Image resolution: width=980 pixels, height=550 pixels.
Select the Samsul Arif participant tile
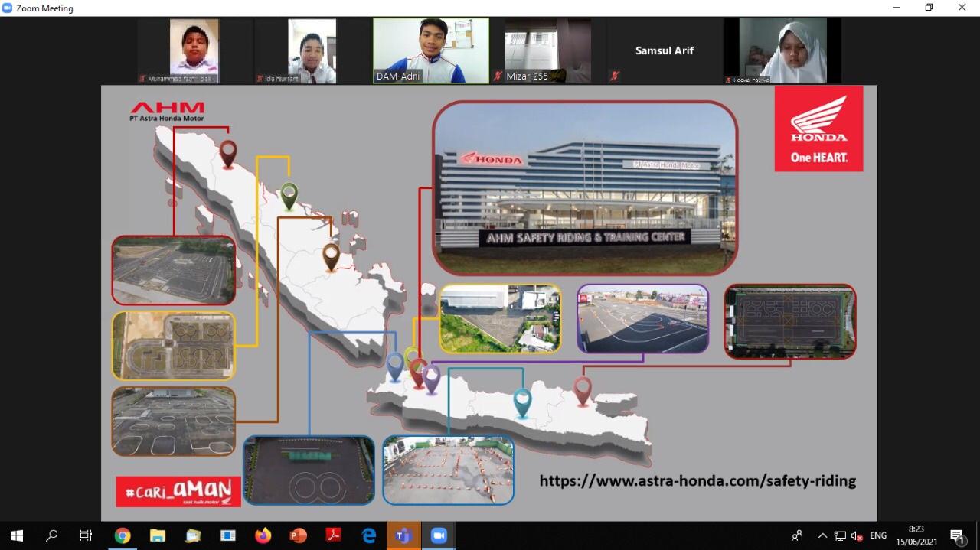tap(664, 50)
